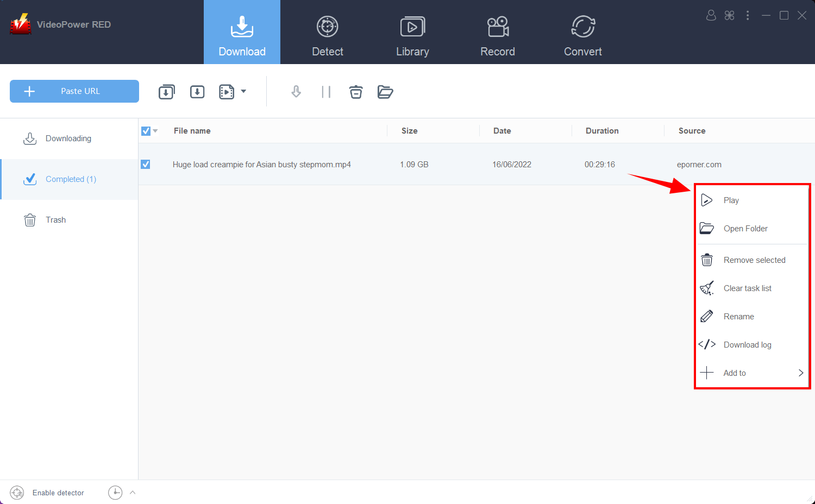The height and width of the screenshot is (504, 815).
Task: Open the select-all dropdown arrow in header
Action: point(155,131)
